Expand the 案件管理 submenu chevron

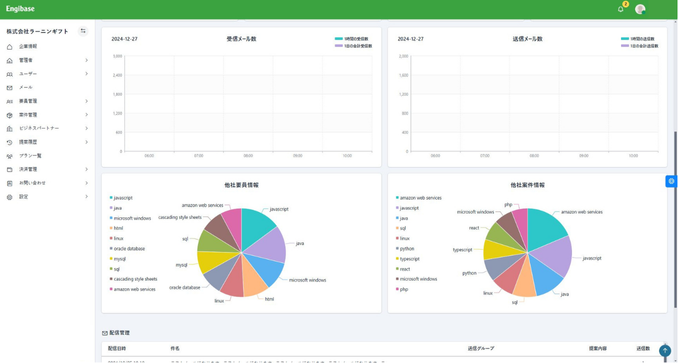86,115
